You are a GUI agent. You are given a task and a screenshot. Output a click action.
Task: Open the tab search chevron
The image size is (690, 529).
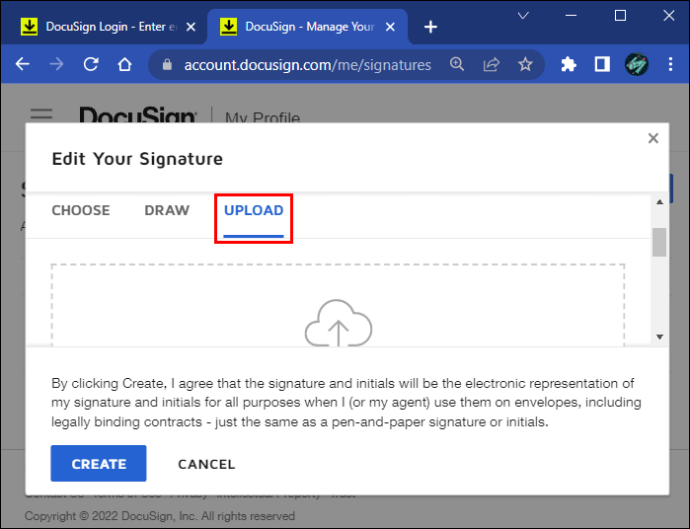tap(523, 16)
